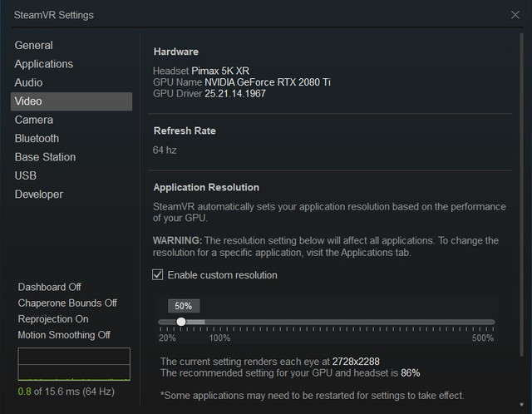Click the 2728x2288 render resolution value
Viewport: 532px width, 414px height.
click(356, 362)
